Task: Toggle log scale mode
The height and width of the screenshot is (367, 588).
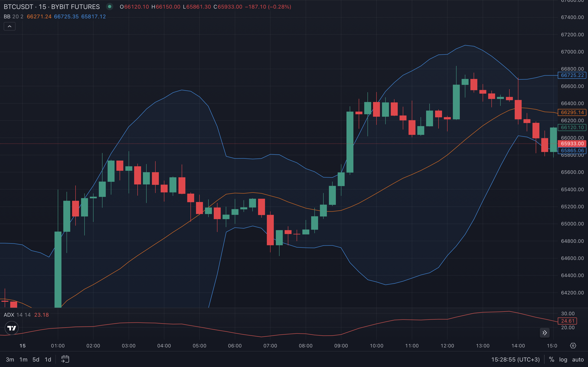Action: click(x=563, y=359)
